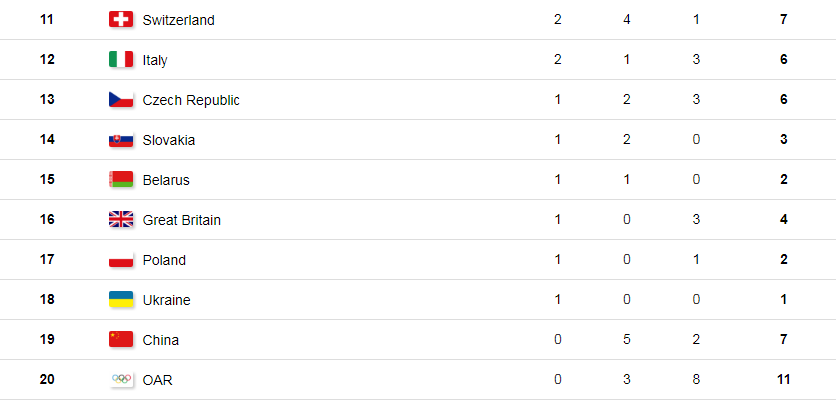Click the Slovakia flag icon

coord(121,139)
